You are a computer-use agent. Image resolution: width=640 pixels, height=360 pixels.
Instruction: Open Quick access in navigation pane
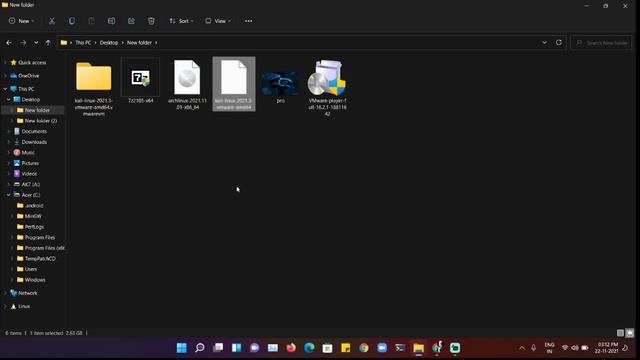coord(32,62)
